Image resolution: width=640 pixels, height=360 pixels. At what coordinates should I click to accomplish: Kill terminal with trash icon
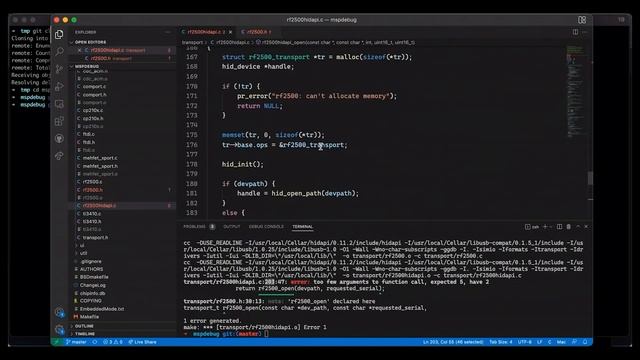pos(569,227)
